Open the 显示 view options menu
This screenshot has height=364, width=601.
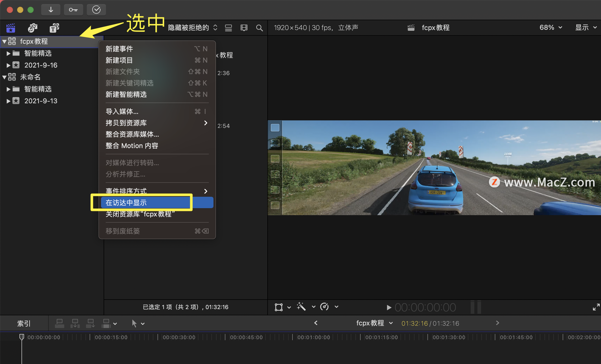(586, 28)
